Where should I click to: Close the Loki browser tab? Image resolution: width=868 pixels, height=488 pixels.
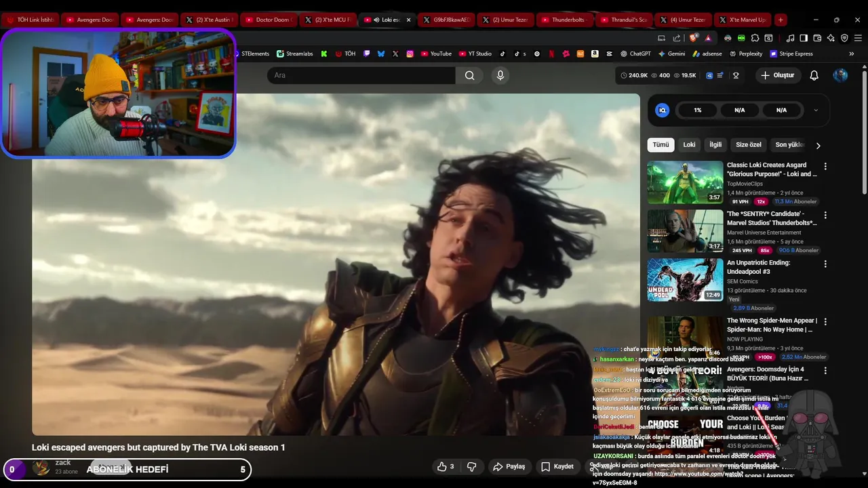pyautogui.click(x=408, y=20)
